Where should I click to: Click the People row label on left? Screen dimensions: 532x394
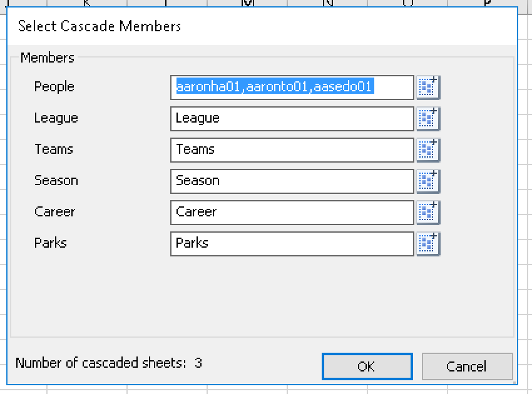pos(54,87)
